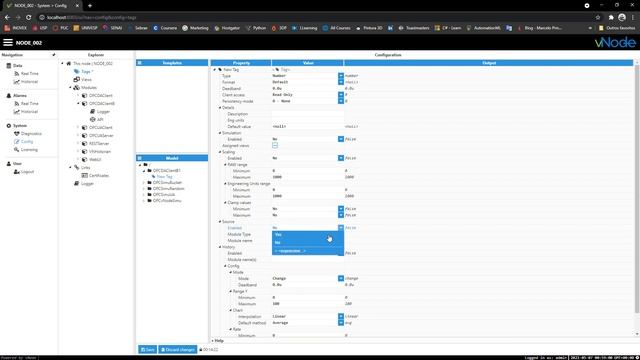Click the Diagnostics heartbeat icon

pyautogui.click(x=17, y=133)
